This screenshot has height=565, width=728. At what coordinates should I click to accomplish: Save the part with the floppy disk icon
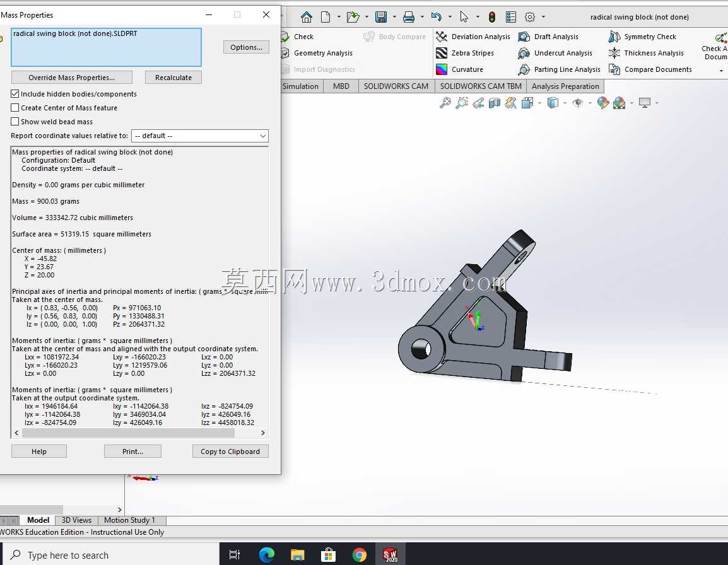point(380,17)
